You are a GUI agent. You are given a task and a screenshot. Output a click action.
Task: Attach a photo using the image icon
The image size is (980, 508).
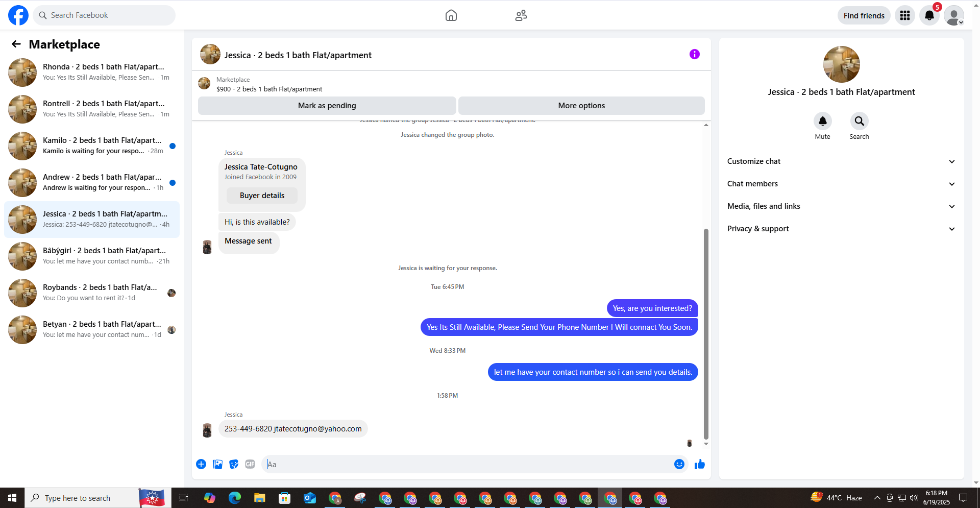[x=217, y=464]
